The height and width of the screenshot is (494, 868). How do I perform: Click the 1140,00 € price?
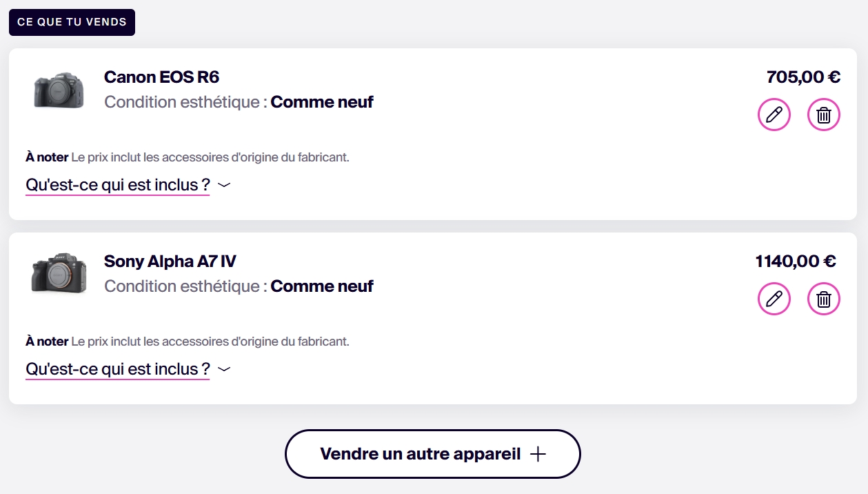pos(796,261)
